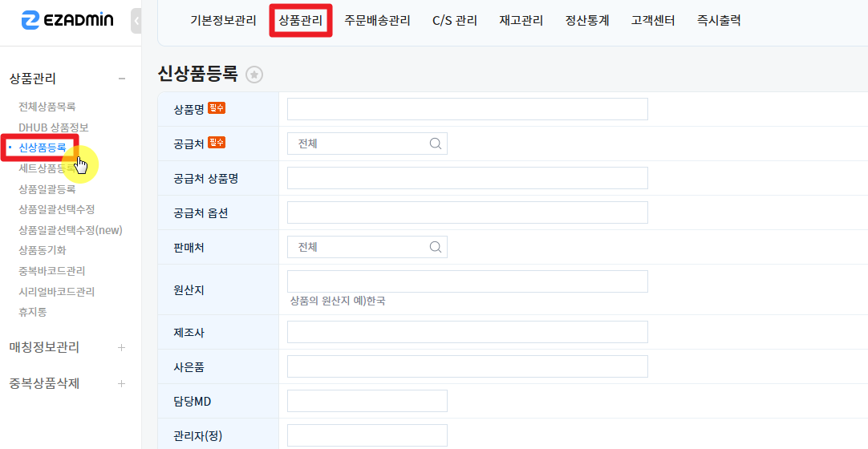The width and height of the screenshot is (868, 449).
Task: Go to the 재고관리 menu
Action: (521, 21)
